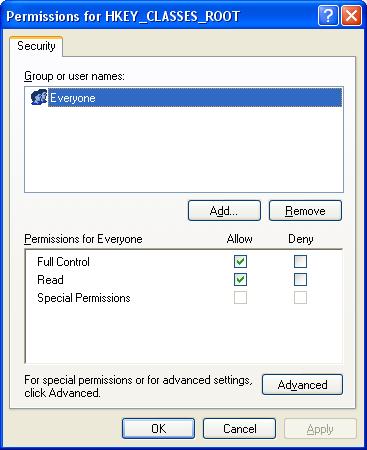The height and width of the screenshot is (450, 367).
Task: Click the question mark Help icon
Action: click(328, 16)
